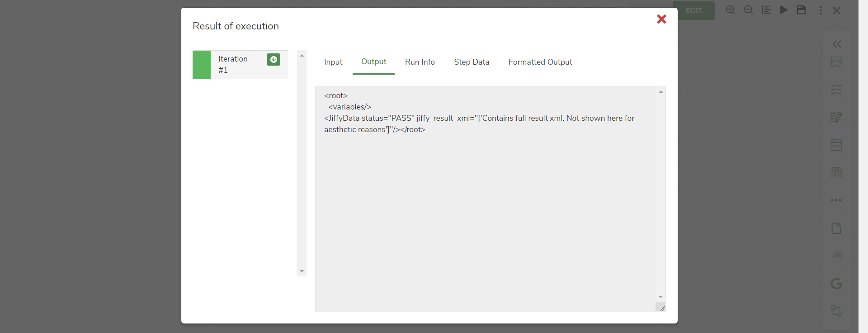Close the editor with the X icon
The image size is (868, 333).
point(837,10)
